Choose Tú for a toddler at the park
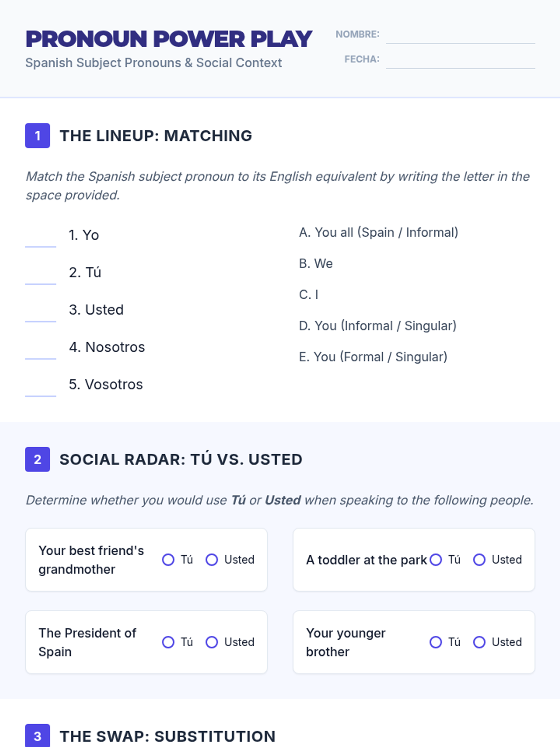The height and width of the screenshot is (747, 560). point(436,560)
